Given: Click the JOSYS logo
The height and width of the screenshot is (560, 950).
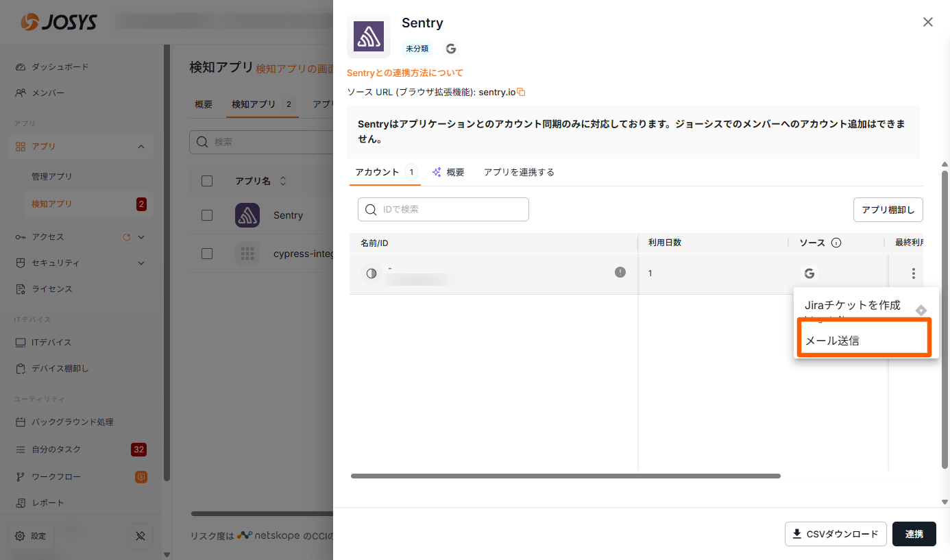Looking at the screenshot, I should 58,23.
